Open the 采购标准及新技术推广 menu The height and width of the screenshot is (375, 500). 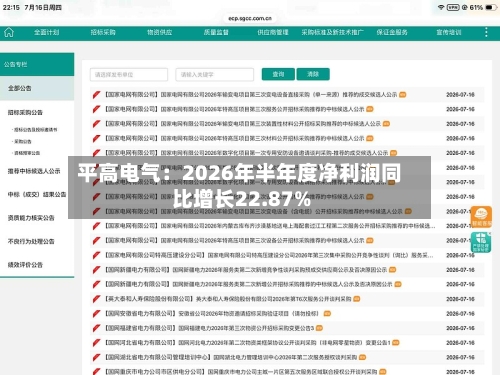tap(332, 32)
